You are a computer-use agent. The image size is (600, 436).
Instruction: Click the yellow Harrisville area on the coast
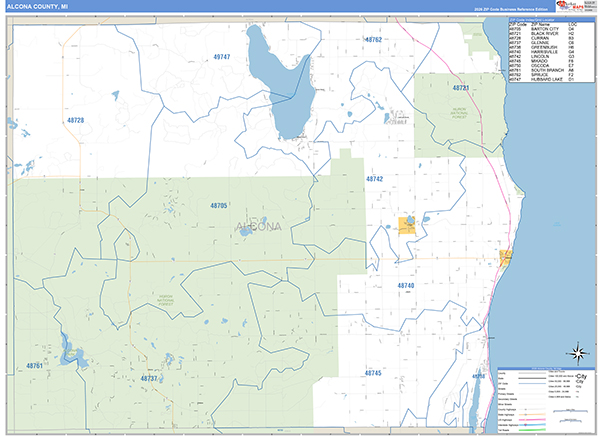point(505,256)
